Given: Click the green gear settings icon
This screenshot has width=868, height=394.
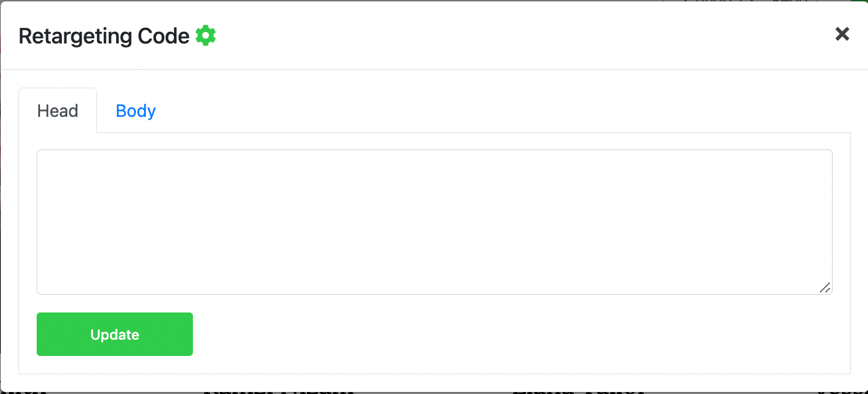Looking at the screenshot, I should pyautogui.click(x=206, y=35).
